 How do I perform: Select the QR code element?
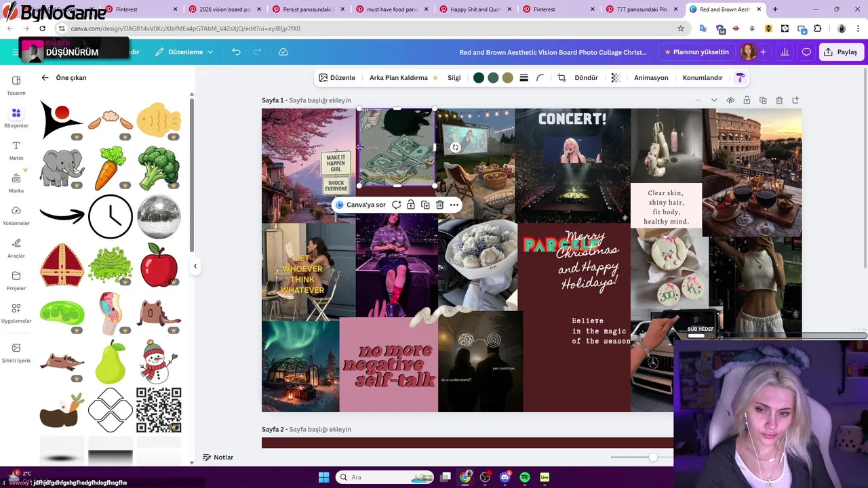159,410
